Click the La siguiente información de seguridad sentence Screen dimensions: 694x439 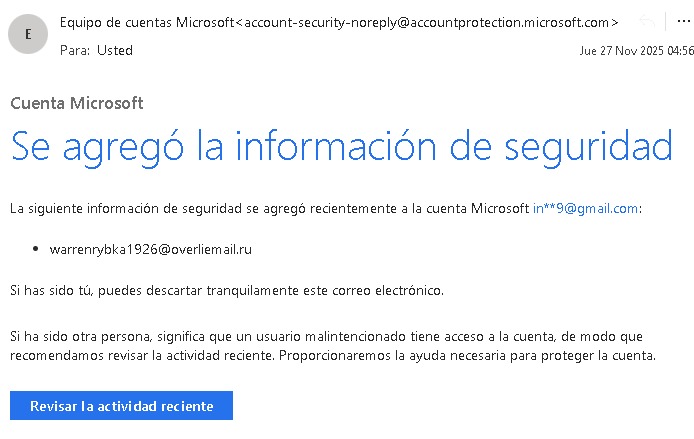(268, 208)
